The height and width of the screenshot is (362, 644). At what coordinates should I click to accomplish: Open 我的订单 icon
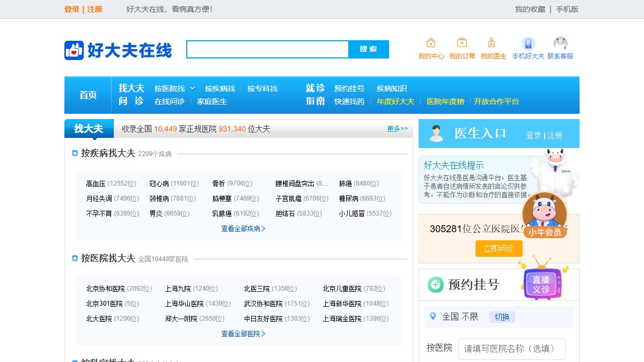tap(462, 43)
